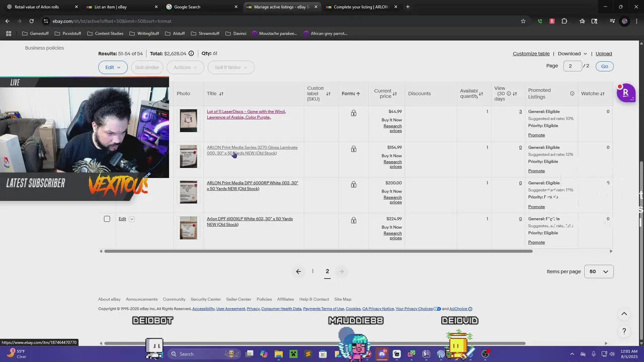Open Actions dropdown menu
Image resolution: width=644 pixels, height=362 pixels.
(186, 67)
